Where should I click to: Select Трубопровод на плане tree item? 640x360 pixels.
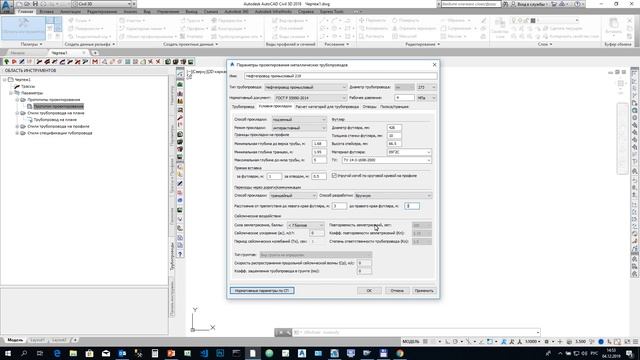(55, 120)
